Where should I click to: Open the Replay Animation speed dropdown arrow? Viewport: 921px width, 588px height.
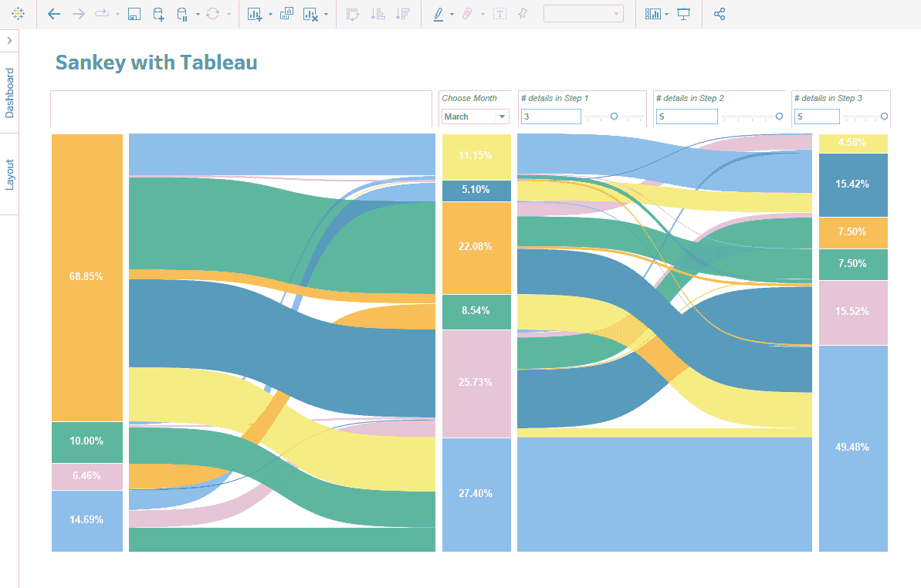click(117, 14)
